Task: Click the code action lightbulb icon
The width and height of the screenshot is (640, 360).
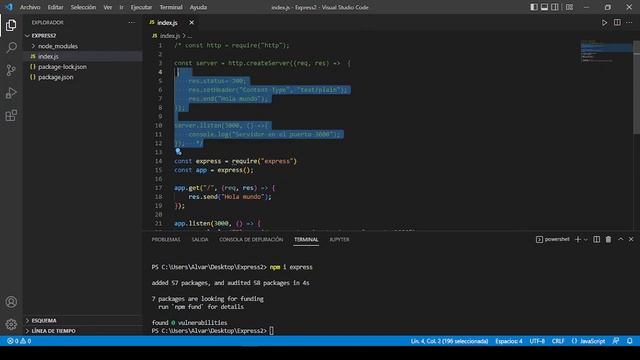Action: pyautogui.click(x=178, y=152)
